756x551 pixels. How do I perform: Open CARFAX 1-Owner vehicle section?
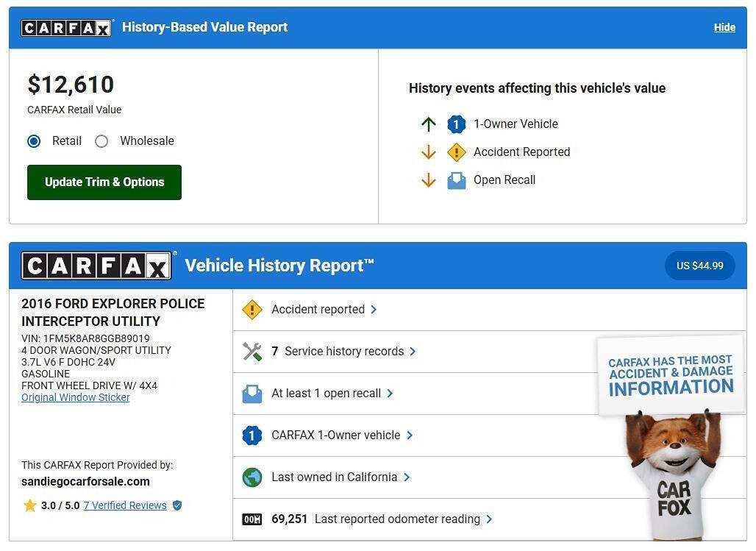pos(335,436)
